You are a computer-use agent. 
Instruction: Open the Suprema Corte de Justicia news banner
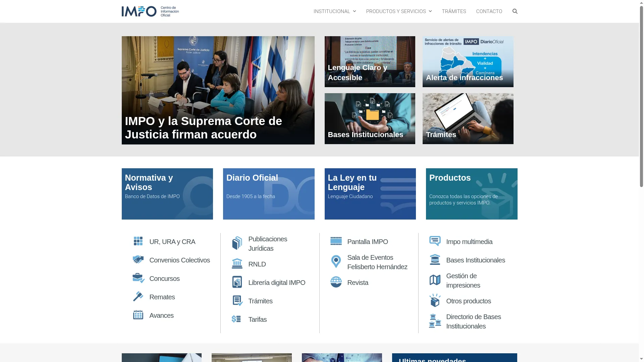[x=218, y=90]
